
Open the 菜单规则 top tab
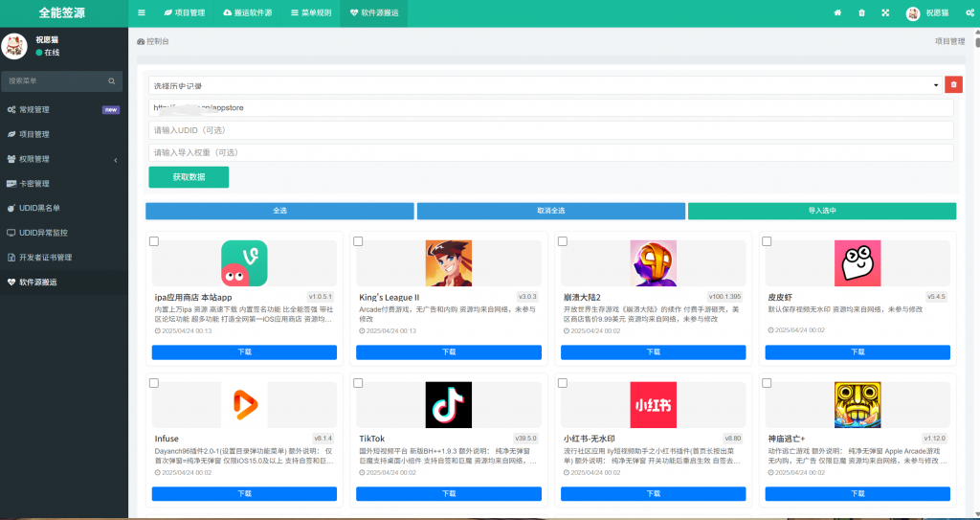[x=311, y=12]
